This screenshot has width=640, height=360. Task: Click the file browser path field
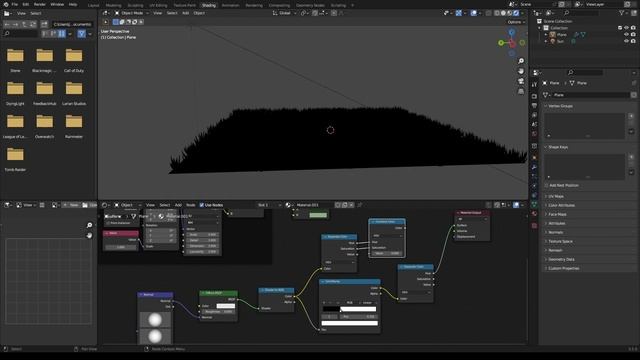[x=72, y=24]
